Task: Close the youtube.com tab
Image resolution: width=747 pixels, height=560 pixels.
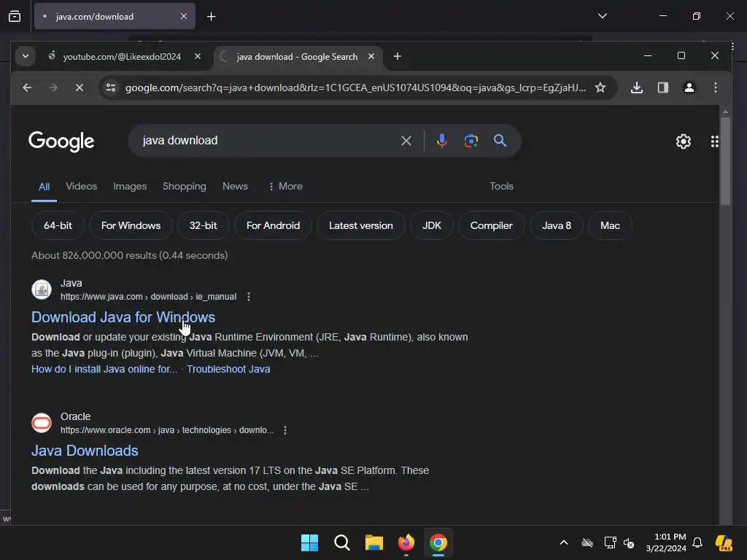Action: 198,56
